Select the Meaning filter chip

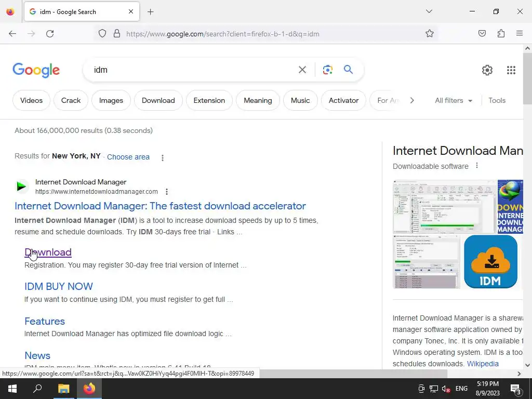[258, 100]
